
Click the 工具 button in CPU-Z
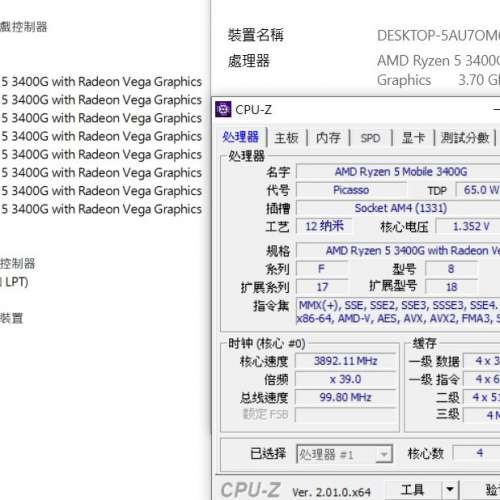click(413, 490)
